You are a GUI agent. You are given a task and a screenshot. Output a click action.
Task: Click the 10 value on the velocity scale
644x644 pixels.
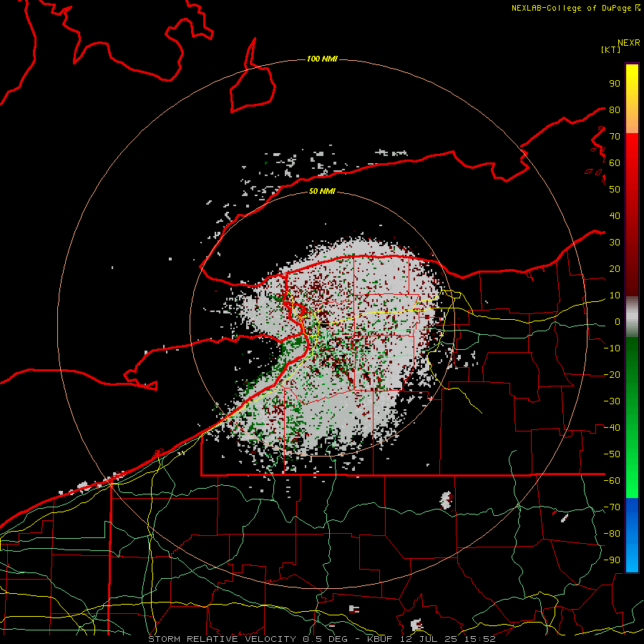(x=615, y=296)
